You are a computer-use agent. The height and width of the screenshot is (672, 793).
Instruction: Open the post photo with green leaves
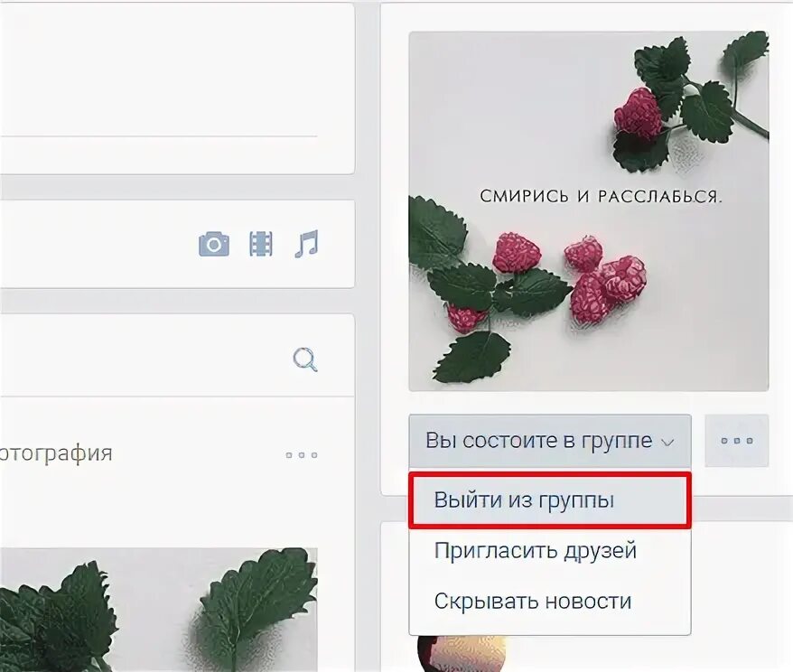point(159,610)
